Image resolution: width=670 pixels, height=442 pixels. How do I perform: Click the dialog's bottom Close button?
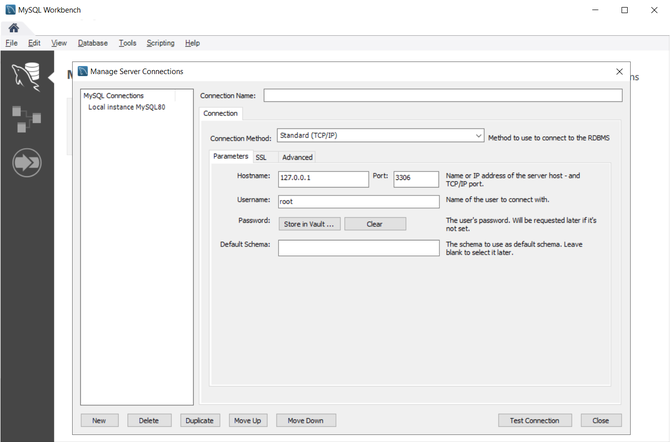point(601,420)
